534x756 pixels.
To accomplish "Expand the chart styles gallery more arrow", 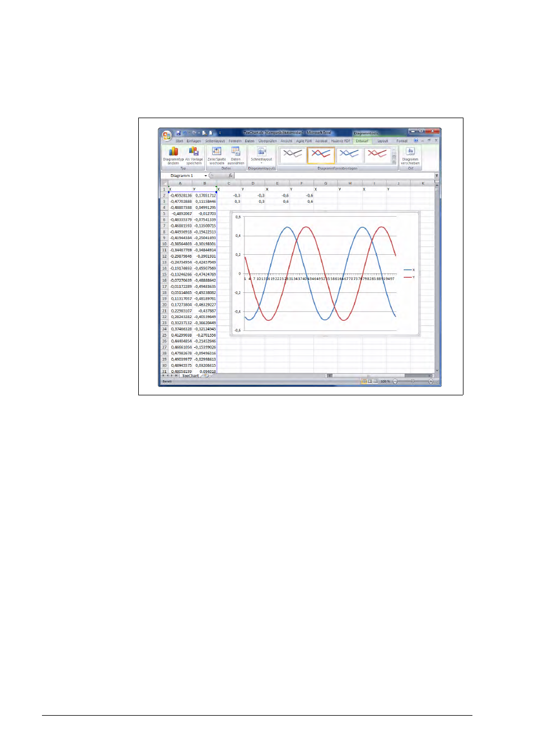I will click(394, 162).
